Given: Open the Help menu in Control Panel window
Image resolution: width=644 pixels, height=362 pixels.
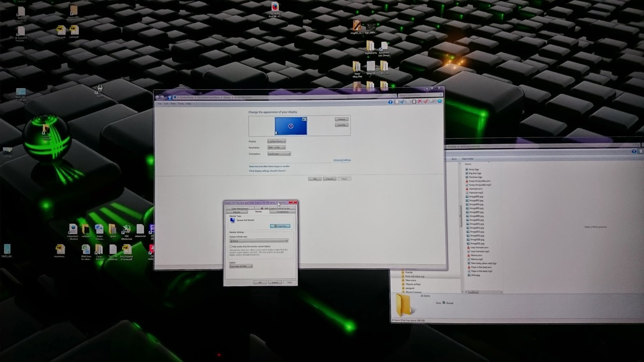Looking at the screenshot, I should pos(189,104).
